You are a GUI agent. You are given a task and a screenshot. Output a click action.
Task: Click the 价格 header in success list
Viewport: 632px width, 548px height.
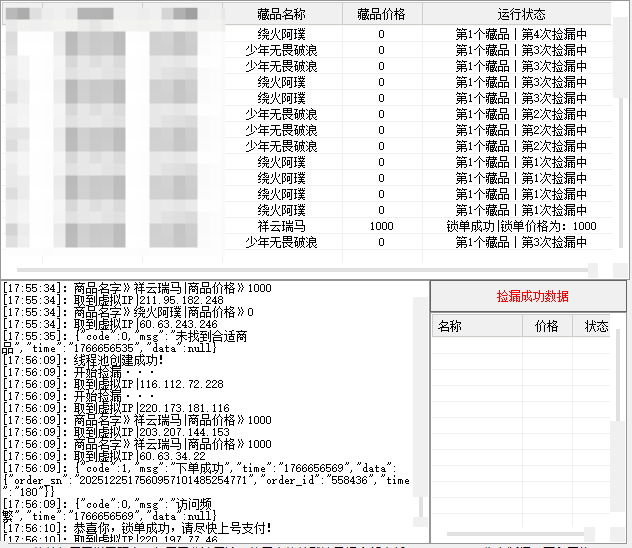point(546,326)
